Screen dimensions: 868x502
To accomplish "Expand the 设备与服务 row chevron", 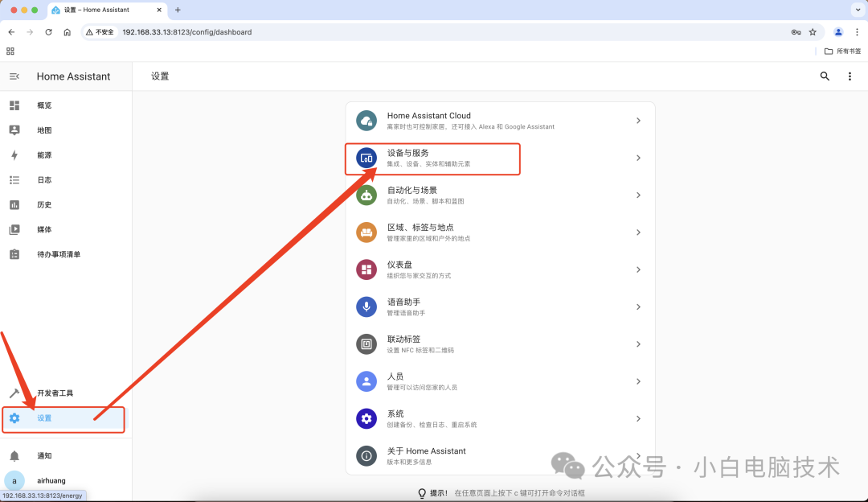I will [638, 158].
